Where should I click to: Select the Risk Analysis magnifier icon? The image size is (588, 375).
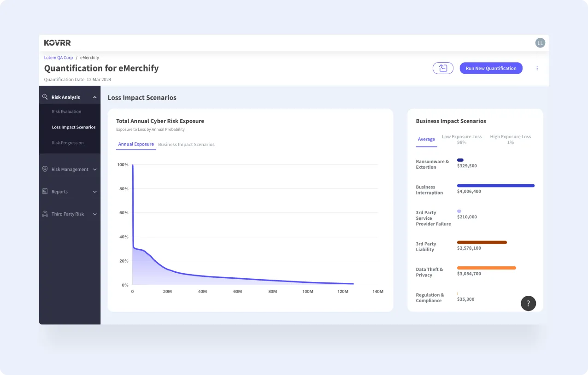[x=45, y=97]
